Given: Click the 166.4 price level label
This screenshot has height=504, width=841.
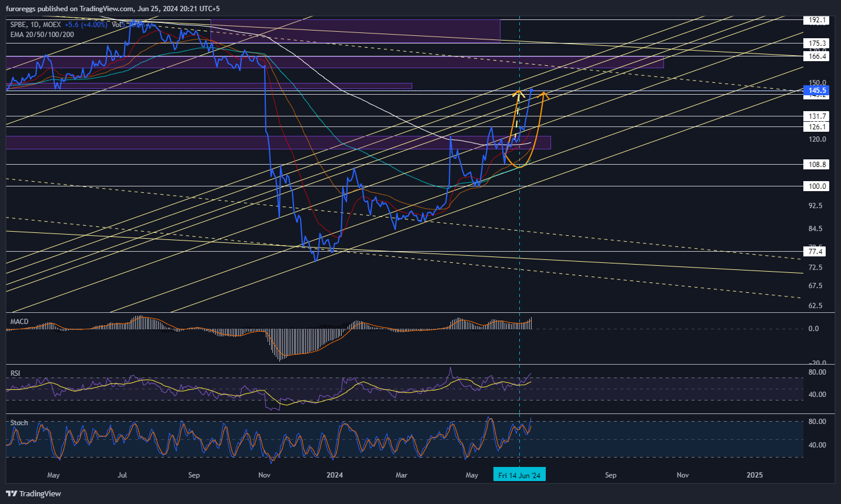Looking at the screenshot, I should tap(817, 56).
